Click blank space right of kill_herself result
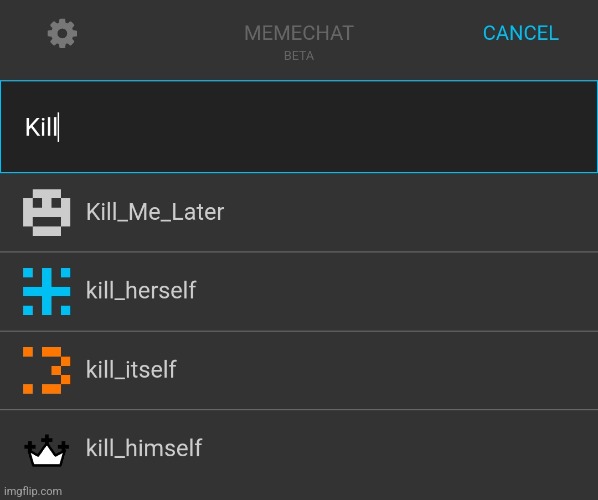 pos(397,291)
